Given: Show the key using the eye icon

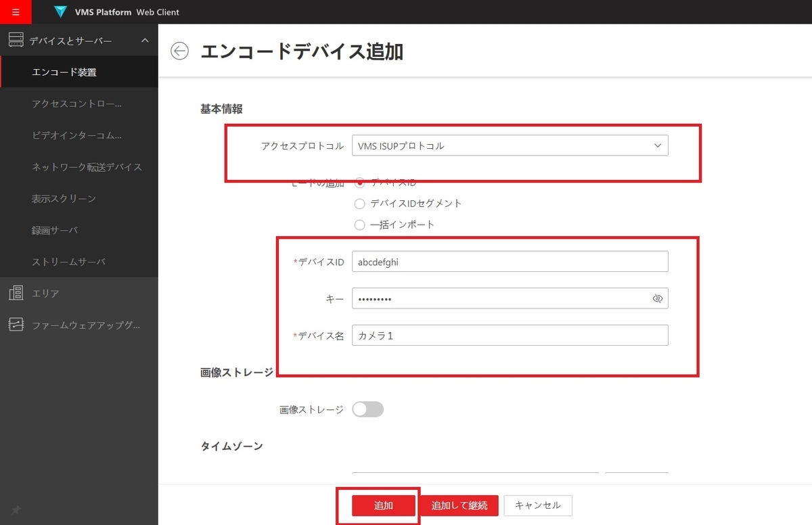Looking at the screenshot, I should pos(657,298).
